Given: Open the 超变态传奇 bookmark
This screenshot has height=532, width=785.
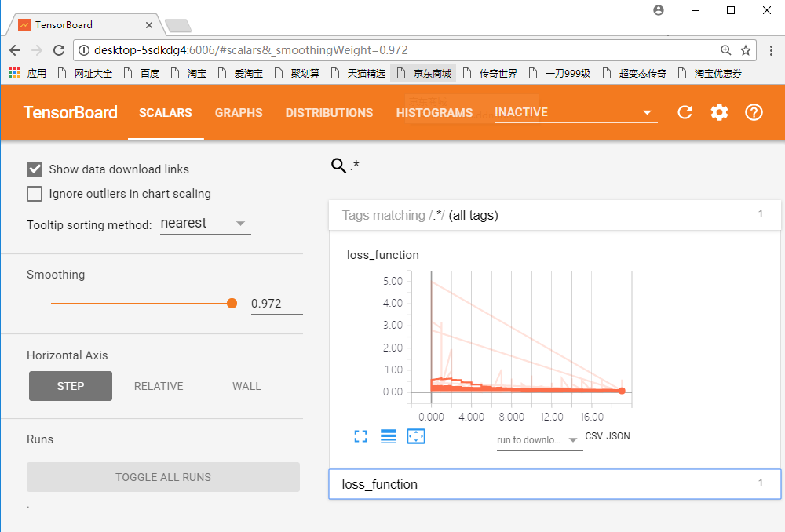Looking at the screenshot, I should click(x=634, y=74).
